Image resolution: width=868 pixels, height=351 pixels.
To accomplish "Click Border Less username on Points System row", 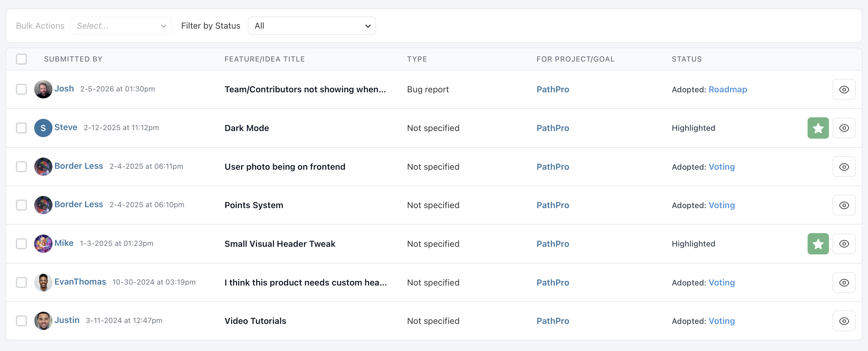I will (78, 204).
